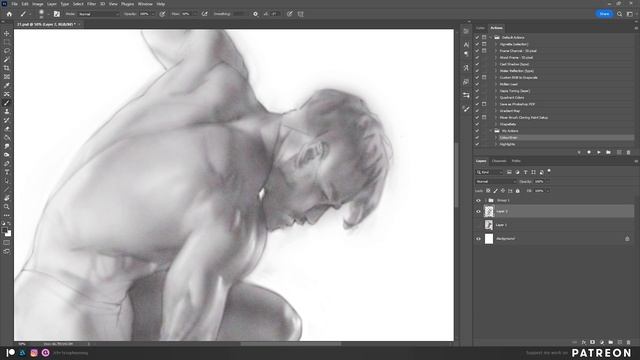Click the document tab title
Viewport: 640px width, 360px height.
coord(46,24)
